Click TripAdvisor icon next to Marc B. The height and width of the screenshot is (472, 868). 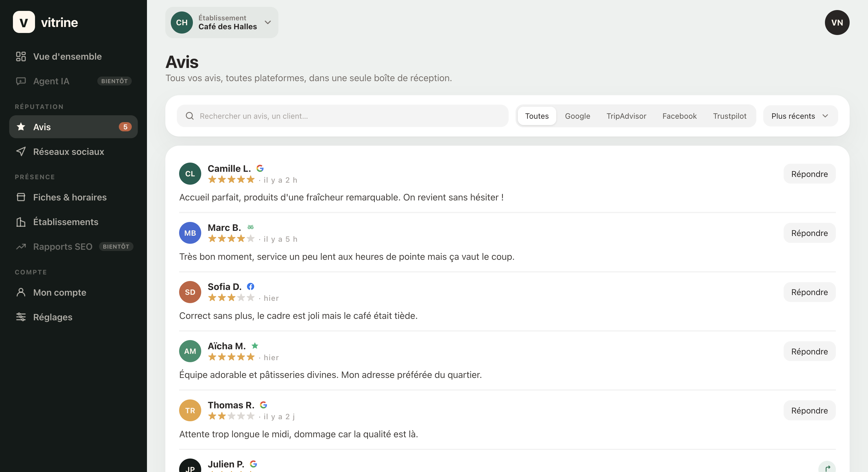pos(250,227)
